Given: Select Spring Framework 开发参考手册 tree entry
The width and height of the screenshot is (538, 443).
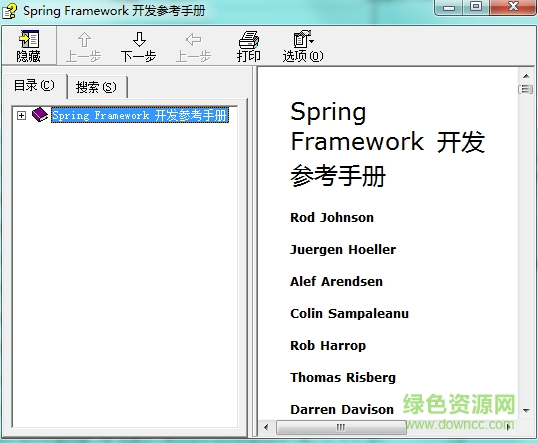Looking at the screenshot, I should [140, 115].
